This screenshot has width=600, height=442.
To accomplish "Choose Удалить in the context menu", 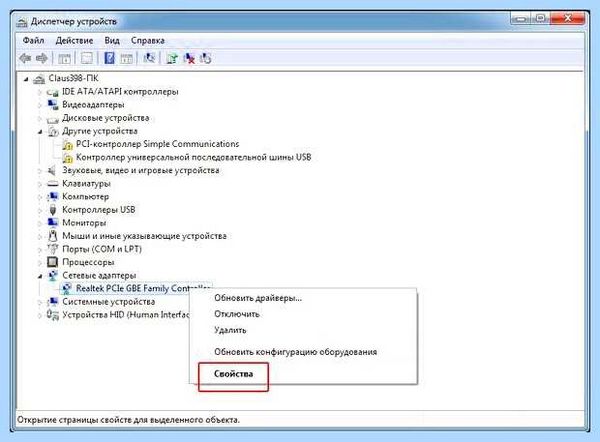I will 230,330.
